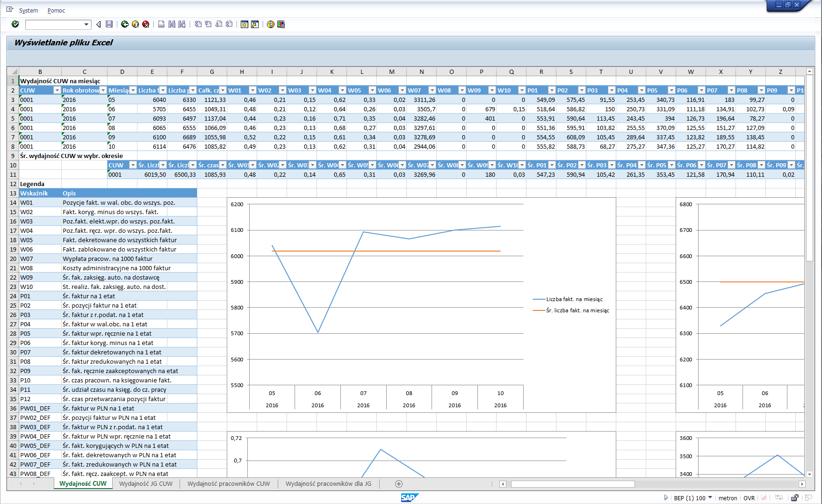Click the status bar expand triangle icon
Screen dimensions: 822x504
click(666, 498)
